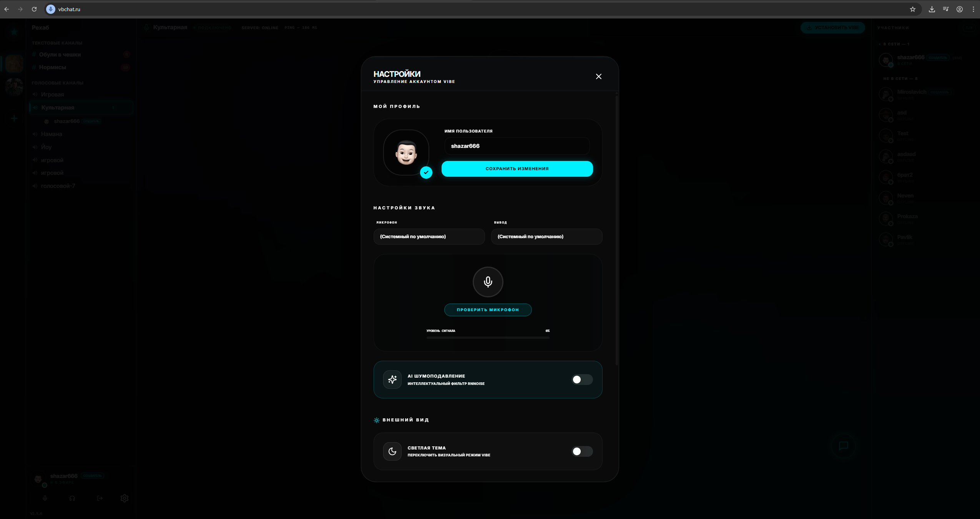Screen dimensions: 980x519
Task: Reload the vbchat.ru page
Action: (34, 9)
